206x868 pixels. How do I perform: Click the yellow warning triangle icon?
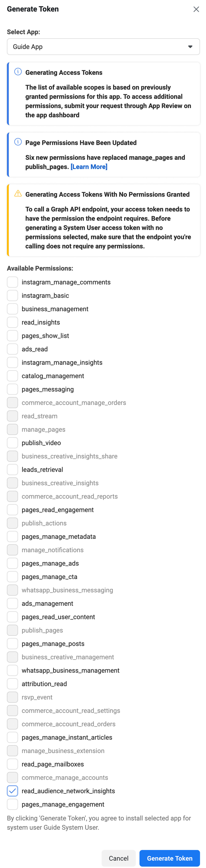18,193
